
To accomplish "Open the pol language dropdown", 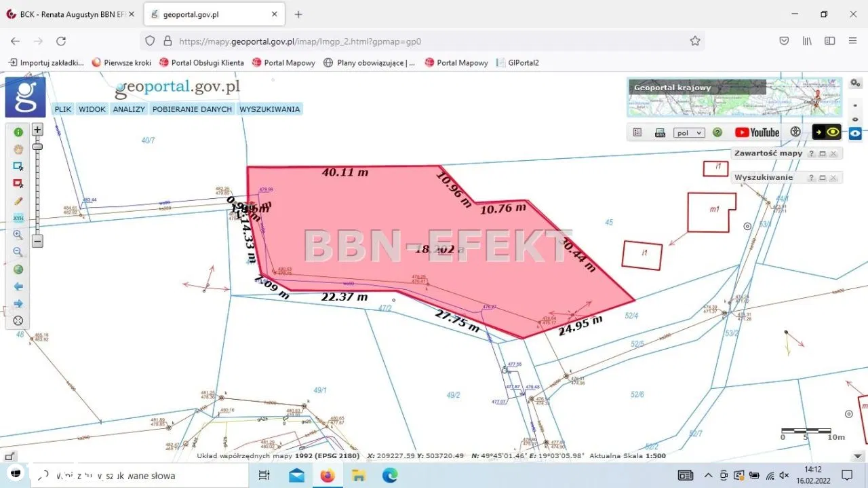I will pos(689,133).
